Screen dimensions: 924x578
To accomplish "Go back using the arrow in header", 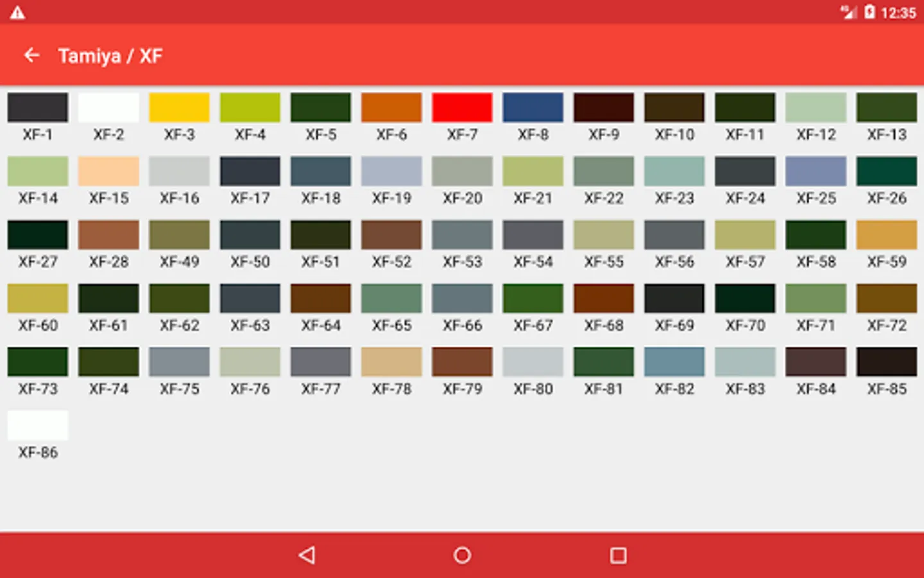I will click(x=31, y=56).
